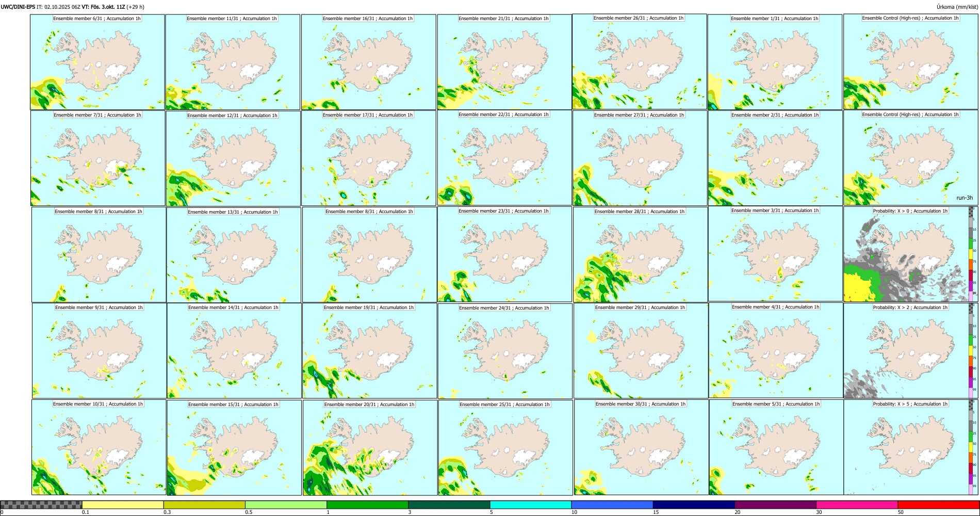Open the Ensemble member 6/31 map

(97, 62)
